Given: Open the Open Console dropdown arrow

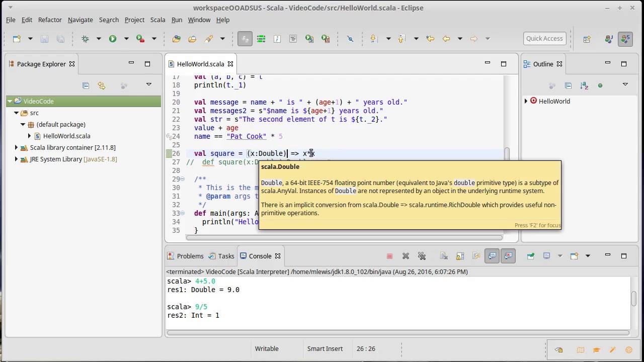Looking at the screenshot, I should pyautogui.click(x=588, y=256).
